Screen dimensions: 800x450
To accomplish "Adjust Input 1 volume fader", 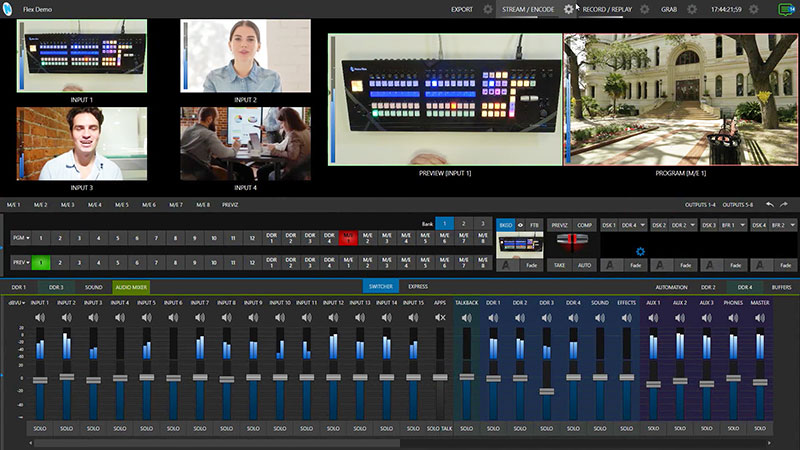I will coord(40,380).
